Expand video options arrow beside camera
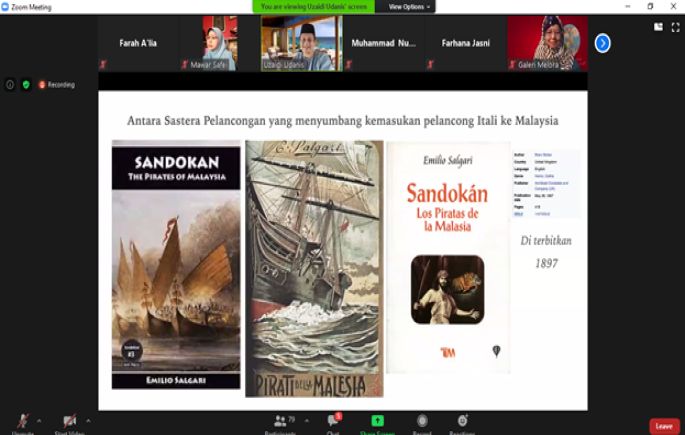The height and width of the screenshot is (435, 685). tap(88, 420)
